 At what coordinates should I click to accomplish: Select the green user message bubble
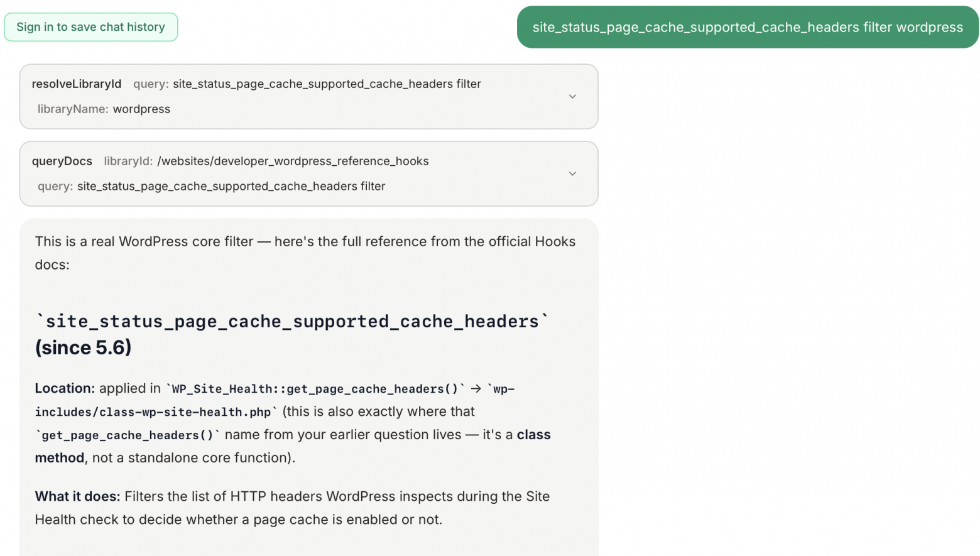pyautogui.click(x=748, y=27)
